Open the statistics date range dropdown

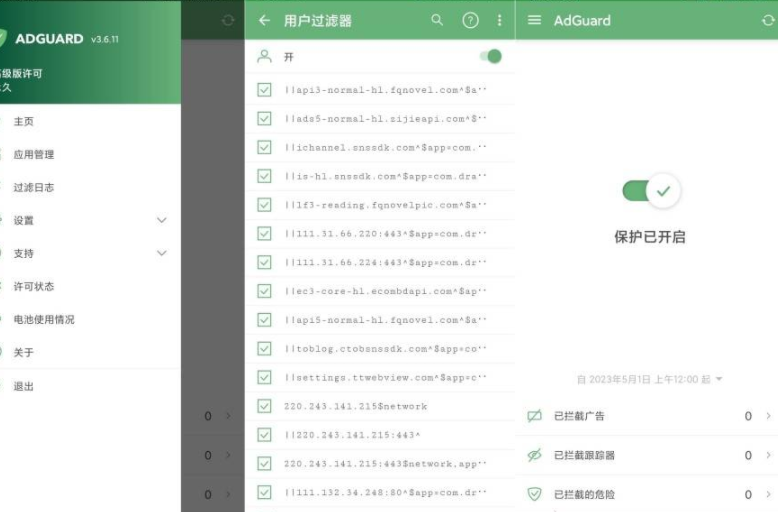719,379
